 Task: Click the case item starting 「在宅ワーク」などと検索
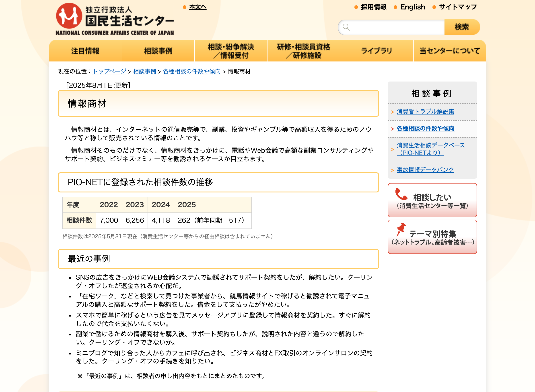tap(222, 300)
